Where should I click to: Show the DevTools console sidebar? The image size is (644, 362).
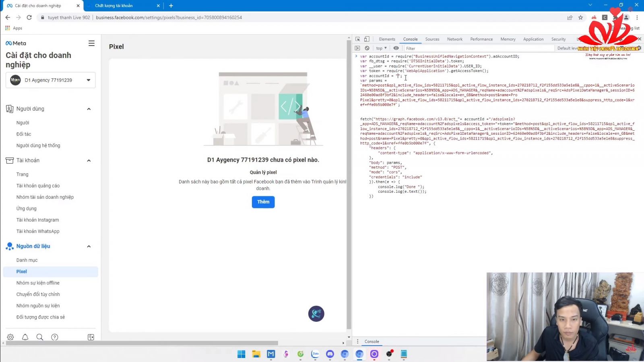pos(357,48)
